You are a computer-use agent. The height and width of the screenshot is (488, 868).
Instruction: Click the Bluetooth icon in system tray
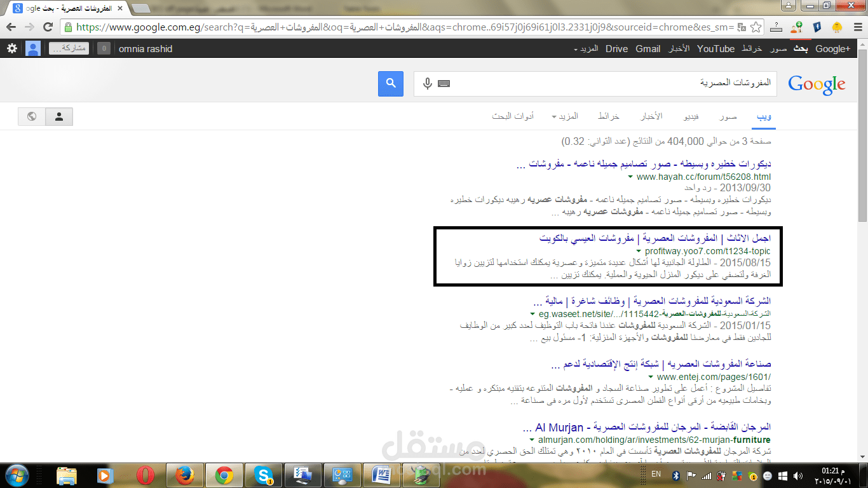point(676,475)
